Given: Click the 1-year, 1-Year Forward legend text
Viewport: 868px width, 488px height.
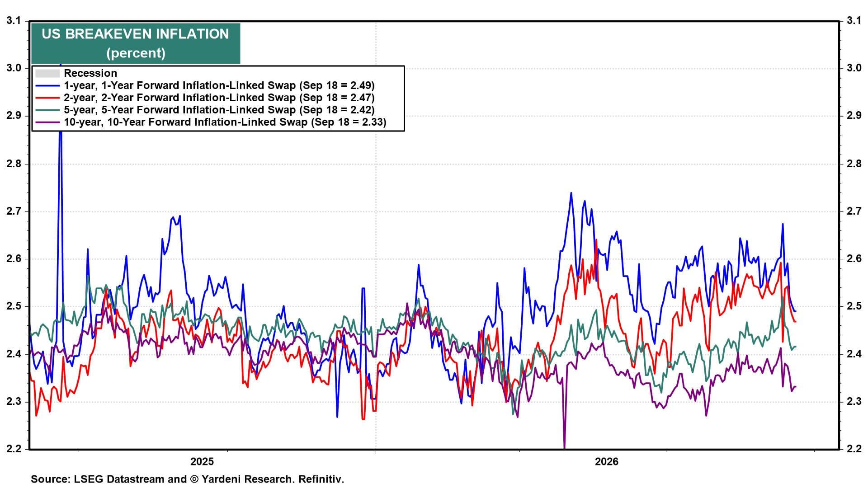Looking at the screenshot, I should pos(219,85).
